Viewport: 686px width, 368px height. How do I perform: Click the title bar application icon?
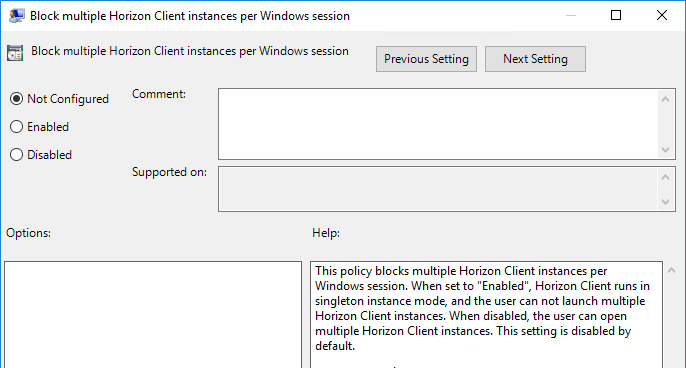(16, 16)
